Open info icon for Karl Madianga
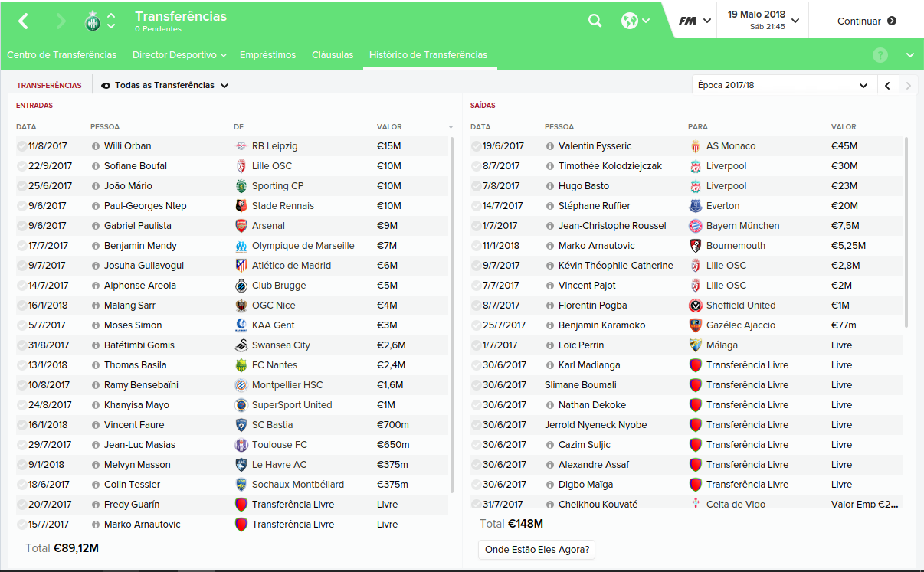Screen dimensions: 924x572 tap(550, 364)
